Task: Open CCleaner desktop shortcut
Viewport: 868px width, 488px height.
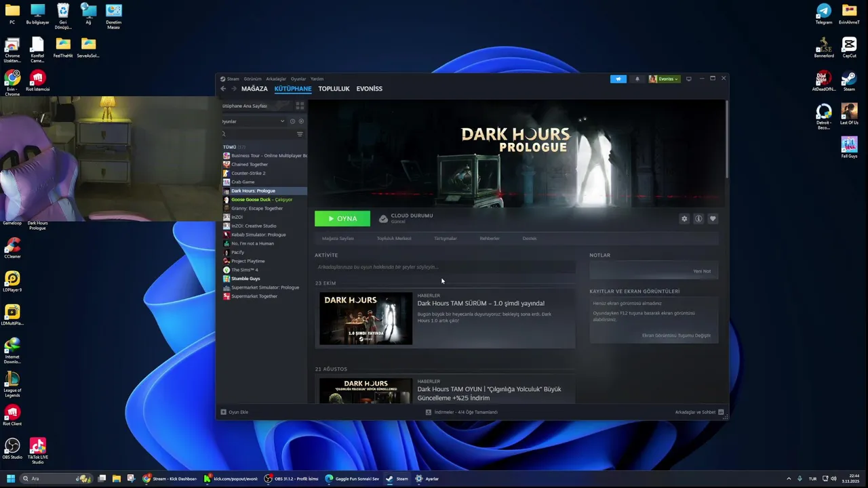Action: coord(12,248)
